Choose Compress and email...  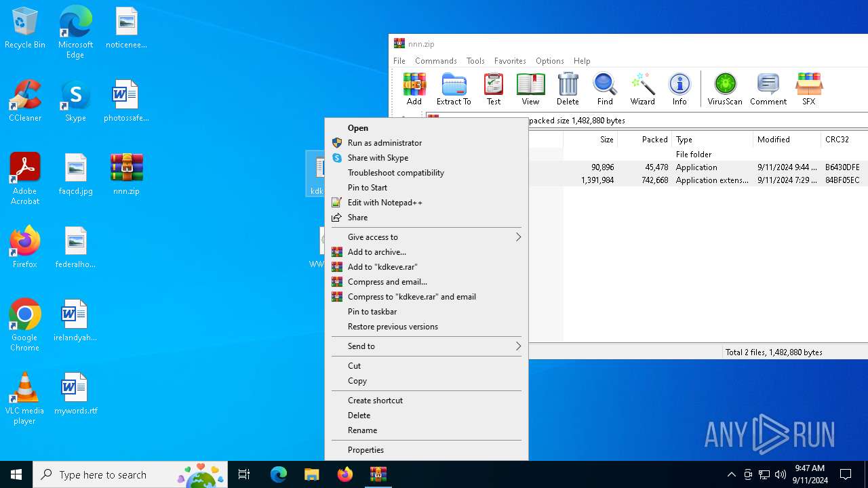(x=427, y=282)
